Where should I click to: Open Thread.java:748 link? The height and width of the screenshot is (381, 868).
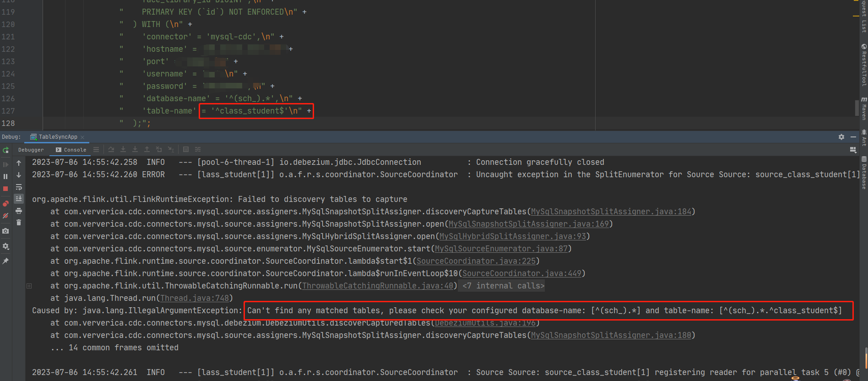tap(194, 298)
